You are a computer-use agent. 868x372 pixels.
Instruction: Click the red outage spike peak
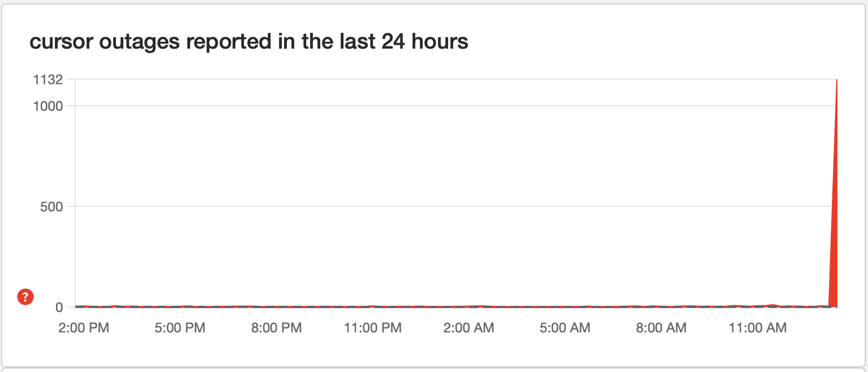click(836, 81)
